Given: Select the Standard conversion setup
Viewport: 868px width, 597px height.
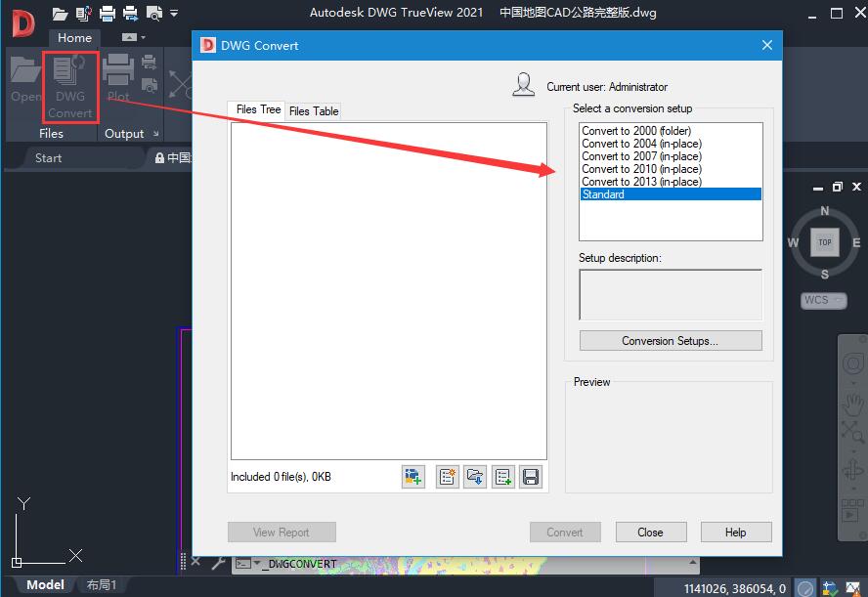Looking at the screenshot, I should [x=671, y=194].
